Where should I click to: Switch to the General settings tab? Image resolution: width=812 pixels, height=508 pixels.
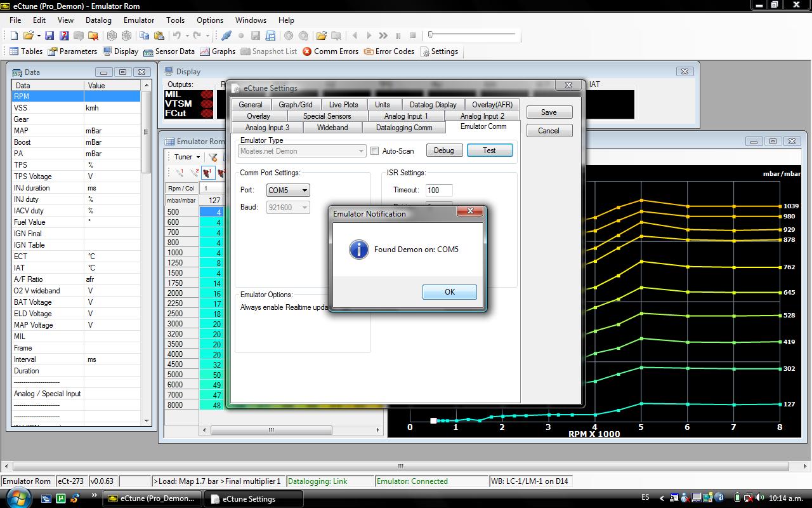click(x=251, y=105)
